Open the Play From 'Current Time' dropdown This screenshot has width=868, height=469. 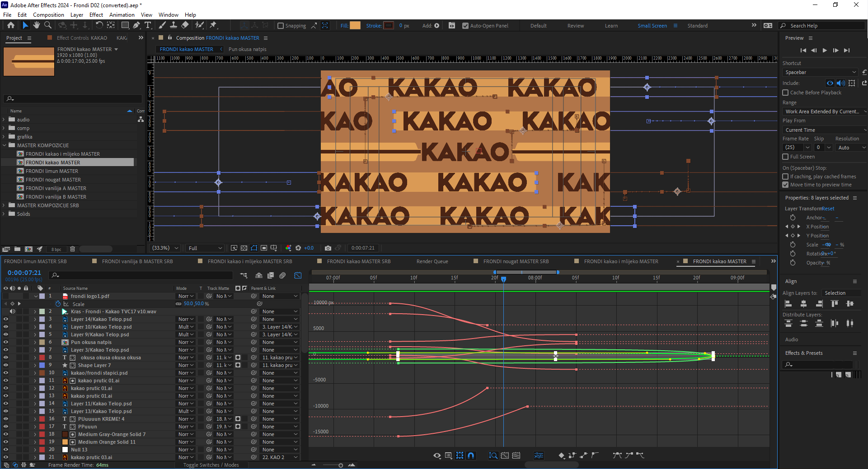tap(825, 130)
